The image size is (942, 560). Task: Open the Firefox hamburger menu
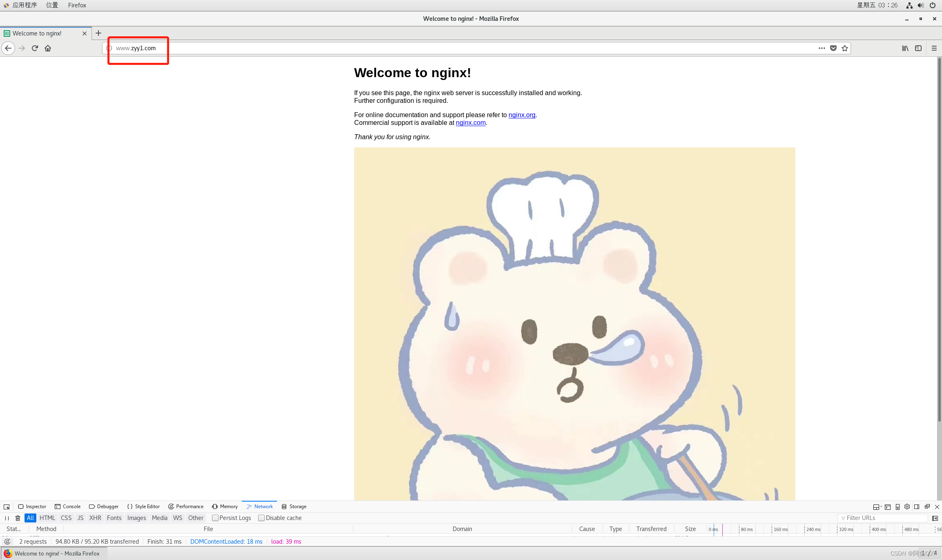click(934, 48)
